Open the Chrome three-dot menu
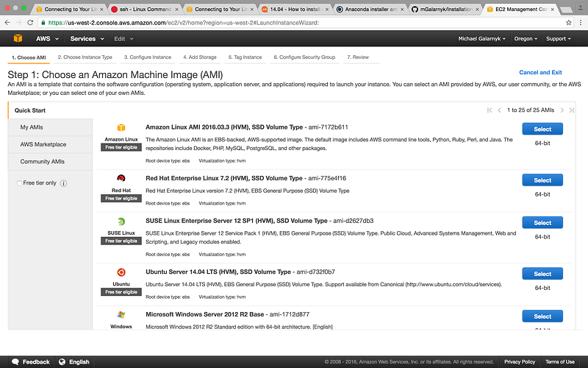The width and height of the screenshot is (588, 368). pos(580,23)
